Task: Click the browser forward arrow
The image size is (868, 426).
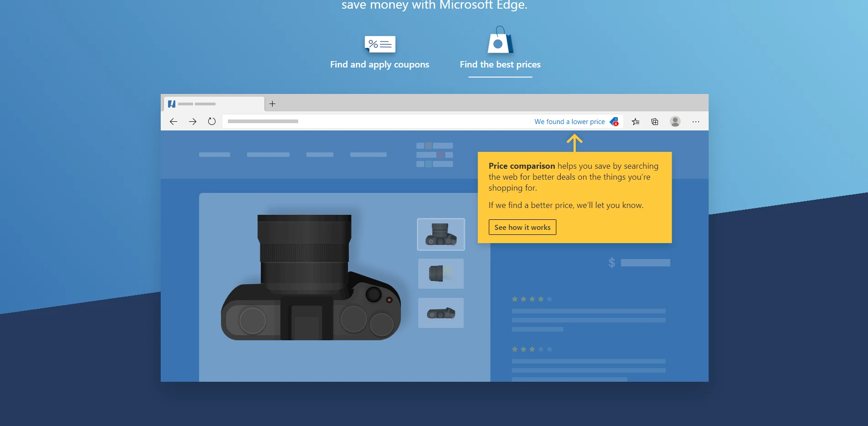Action: tap(193, 121)
